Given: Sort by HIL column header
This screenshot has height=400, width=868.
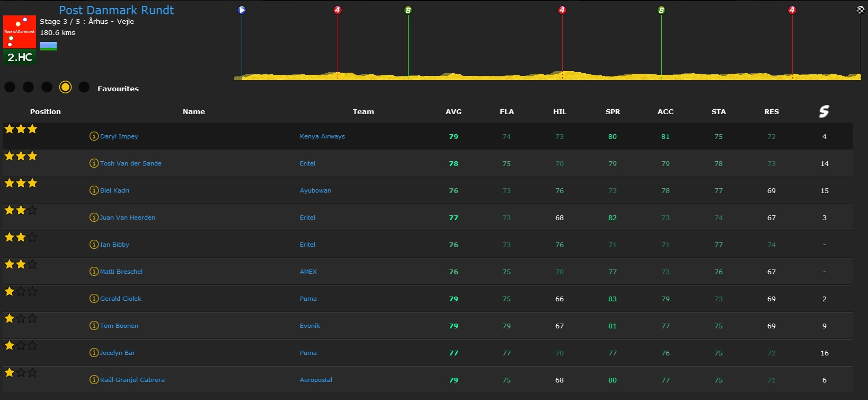Looking at the screenshot, I should (x=560, y=111).
